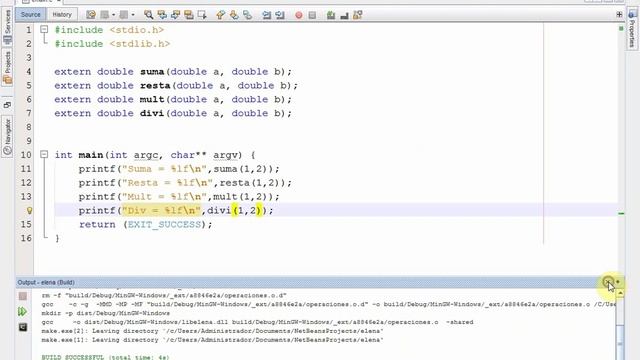Collapse the main function fold at line 10
Viewport: 640px width, 360px height.
44,154
